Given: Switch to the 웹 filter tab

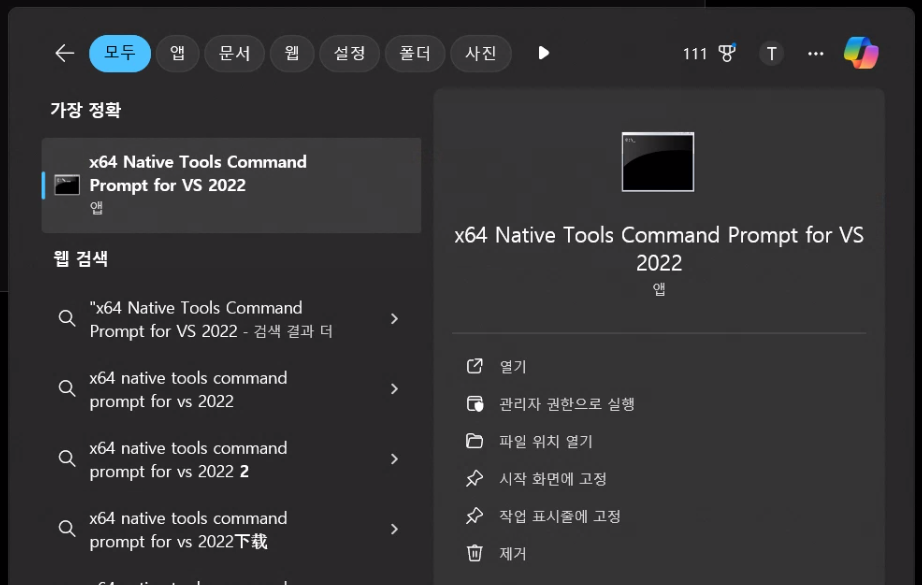Looking at the screenshot, I should click(x=292, y=54).
